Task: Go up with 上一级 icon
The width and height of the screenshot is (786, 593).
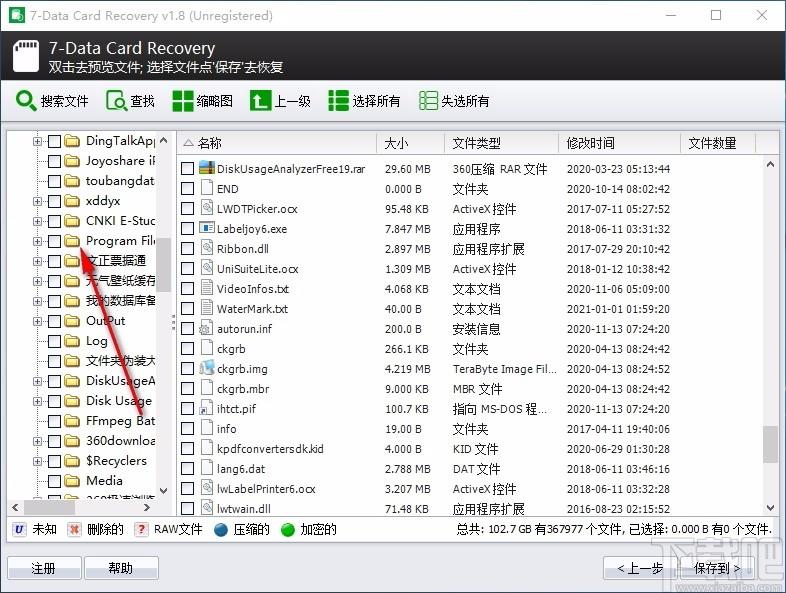Action: point(260,101)
